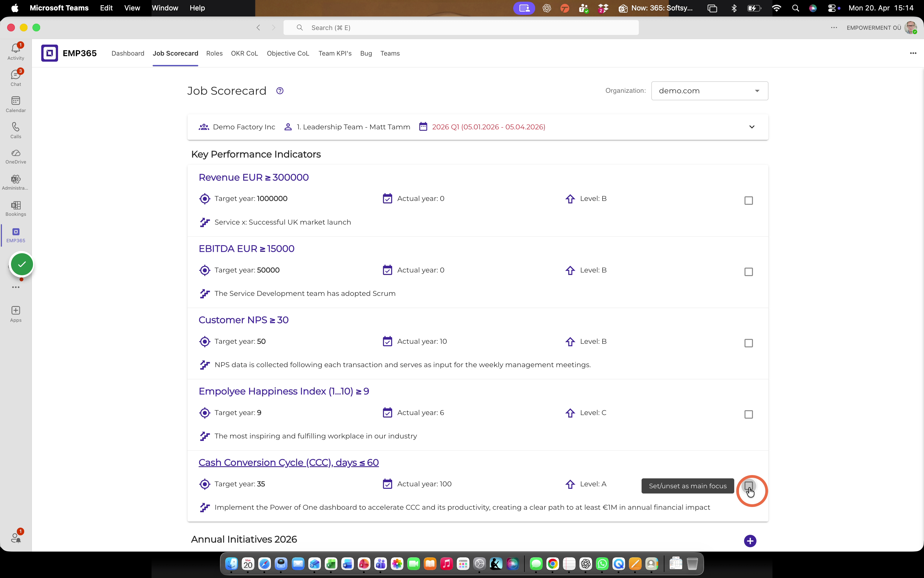Open the OKR CoL tab
Image resolution: width=924 pixels, height=578 pixels.
244,53
